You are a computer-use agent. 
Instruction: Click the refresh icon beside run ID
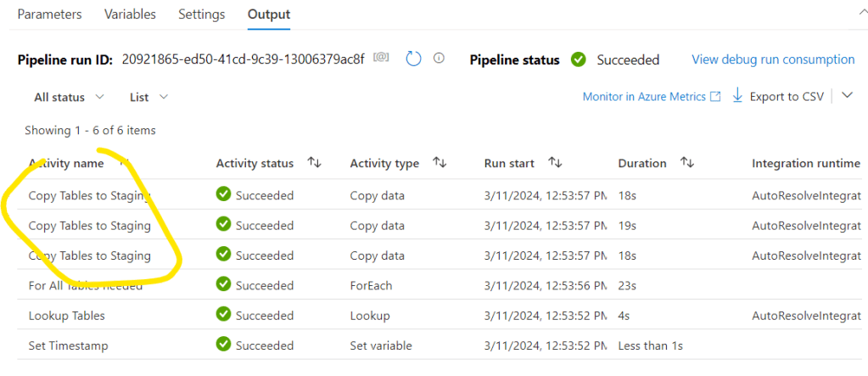(413, 59)
